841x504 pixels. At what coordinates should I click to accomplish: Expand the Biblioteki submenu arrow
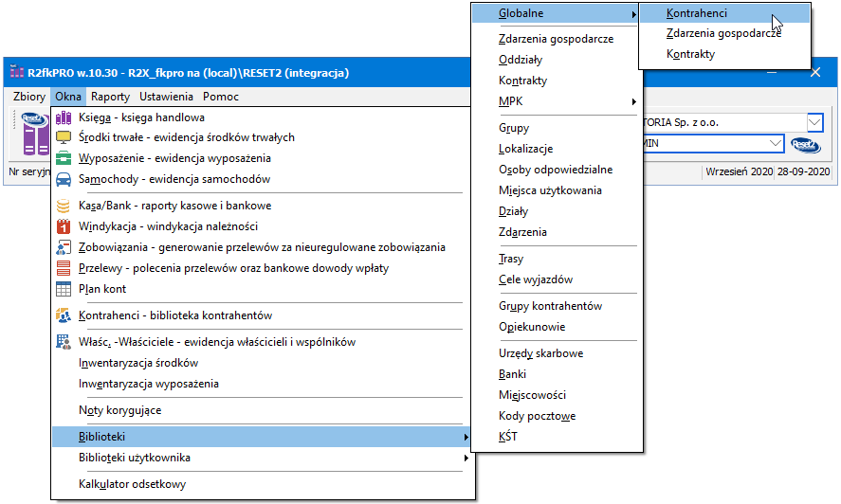[x=466, y=437]
